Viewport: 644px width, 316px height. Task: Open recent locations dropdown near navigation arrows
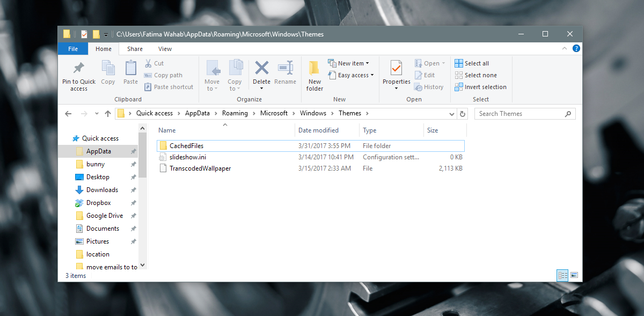tap(96, 114)
